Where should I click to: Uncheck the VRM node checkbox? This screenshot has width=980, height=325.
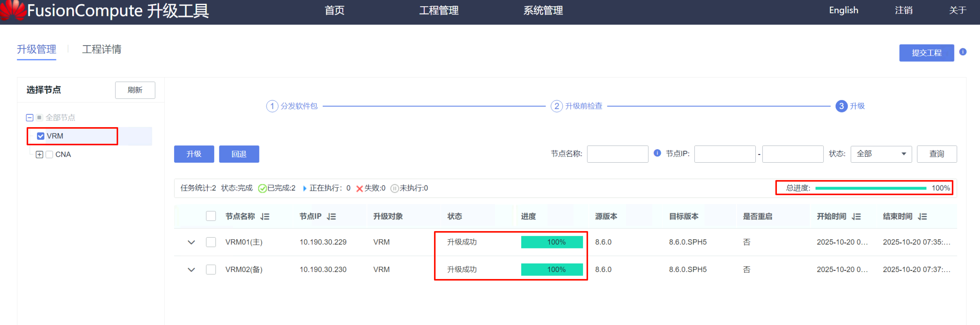pos(41,136)
